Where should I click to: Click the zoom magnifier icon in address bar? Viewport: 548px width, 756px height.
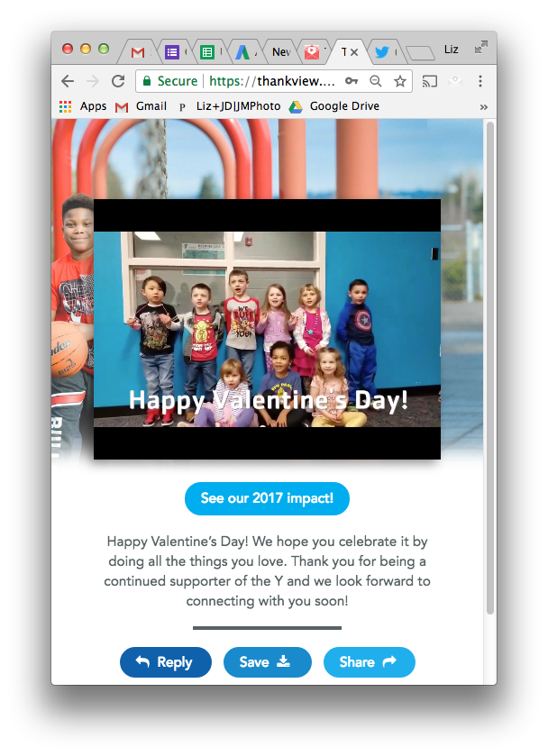coord(375,81)
